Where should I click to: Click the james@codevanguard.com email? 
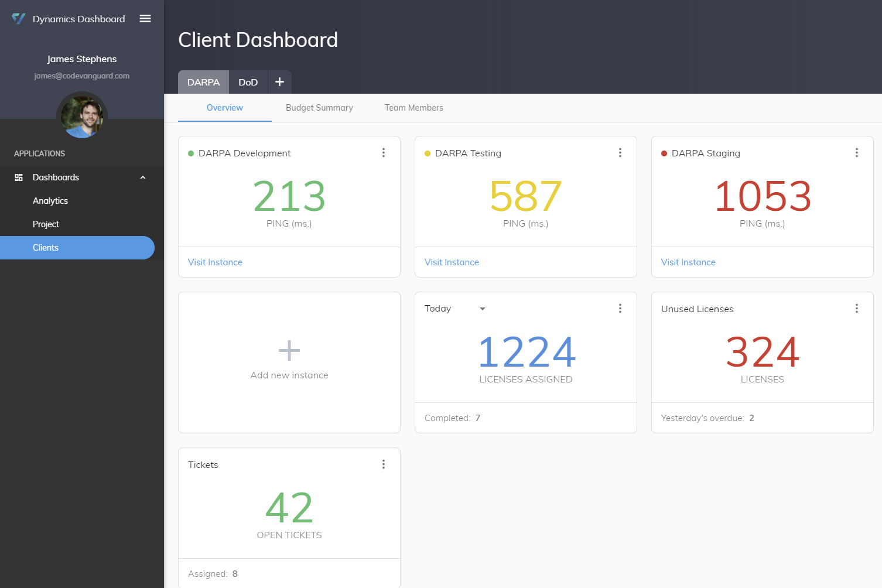[82, 76]
